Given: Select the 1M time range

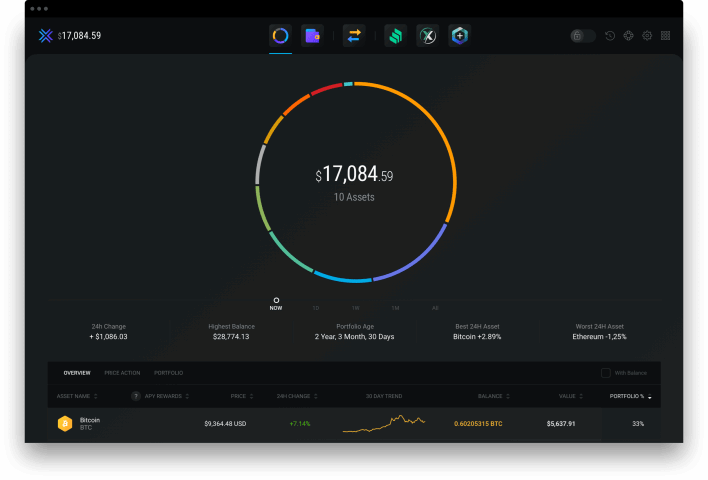Looking at the screenshot, I should tap(396, 308).
